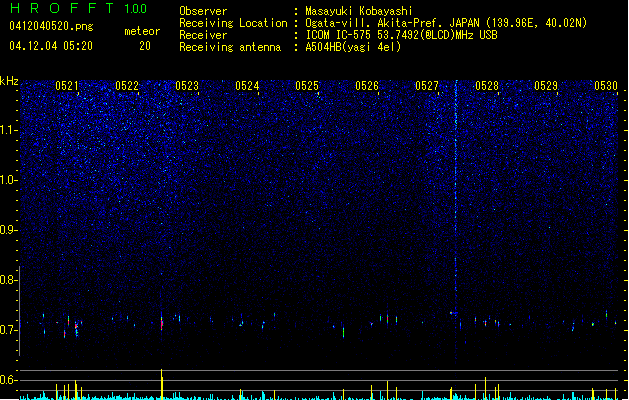
Task: Select the filename 0412040520.png
Action: point(51,27)
